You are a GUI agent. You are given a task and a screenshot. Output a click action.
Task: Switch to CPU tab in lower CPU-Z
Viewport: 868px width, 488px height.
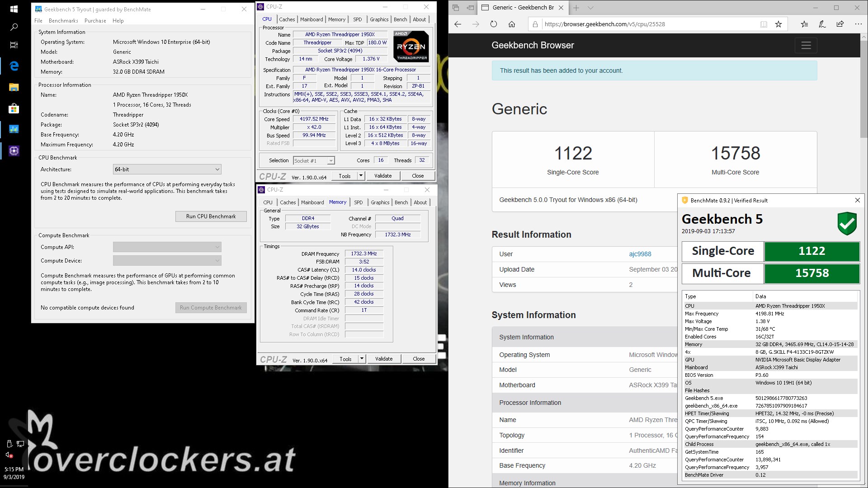pos(268,202)
